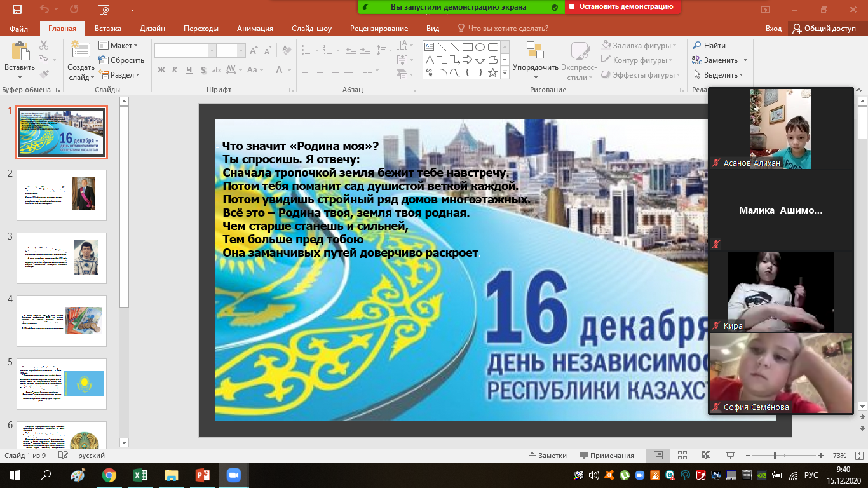Viewport: 868px width, 488px height.
Task: Open the Вид ribbon tab
Action: [x=433, y=29]
